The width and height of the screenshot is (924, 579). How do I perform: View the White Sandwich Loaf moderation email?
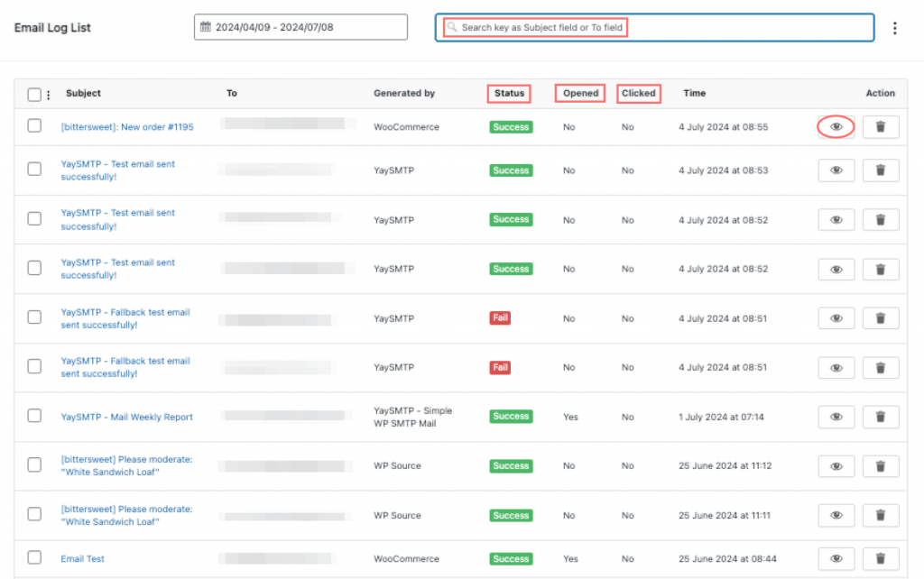pos(836,465)
